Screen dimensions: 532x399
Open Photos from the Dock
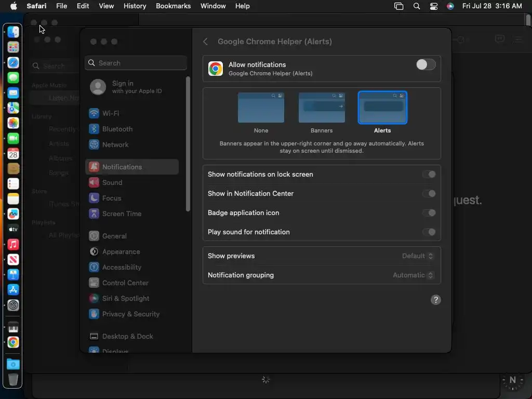[13, 123]
